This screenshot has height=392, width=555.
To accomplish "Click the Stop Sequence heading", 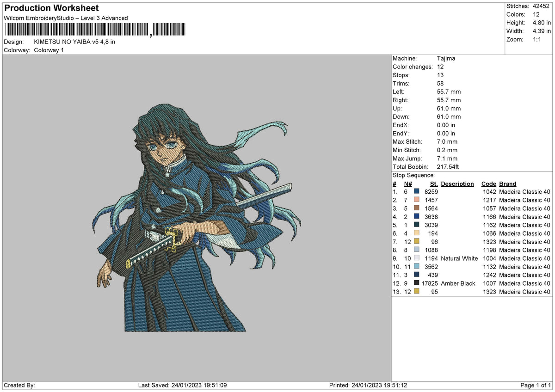I will point(413,175).
